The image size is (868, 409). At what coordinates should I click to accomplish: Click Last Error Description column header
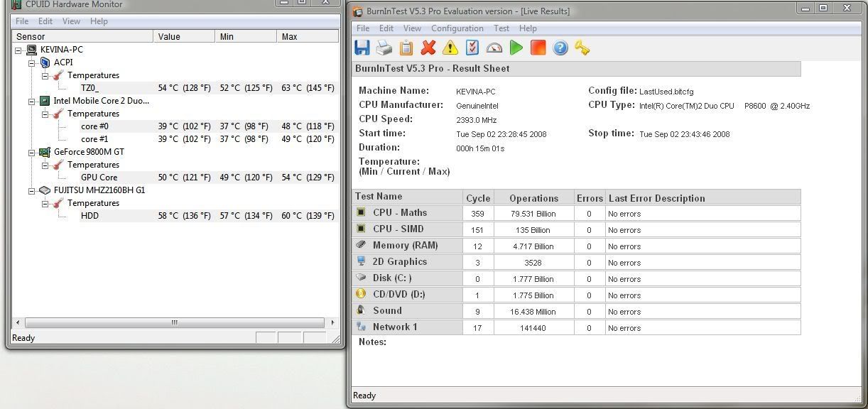pos(702,198)
